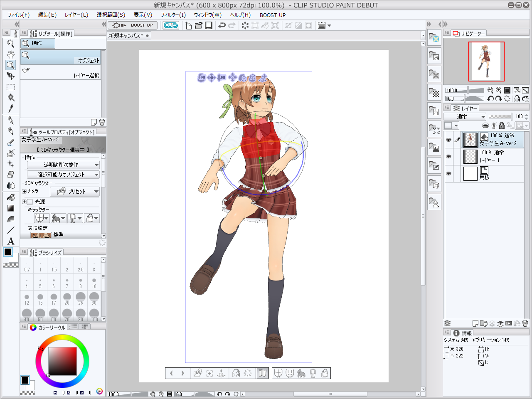Select the Hand move tool
This screenshot has width=532, height=399.
[x=11, y=54]
